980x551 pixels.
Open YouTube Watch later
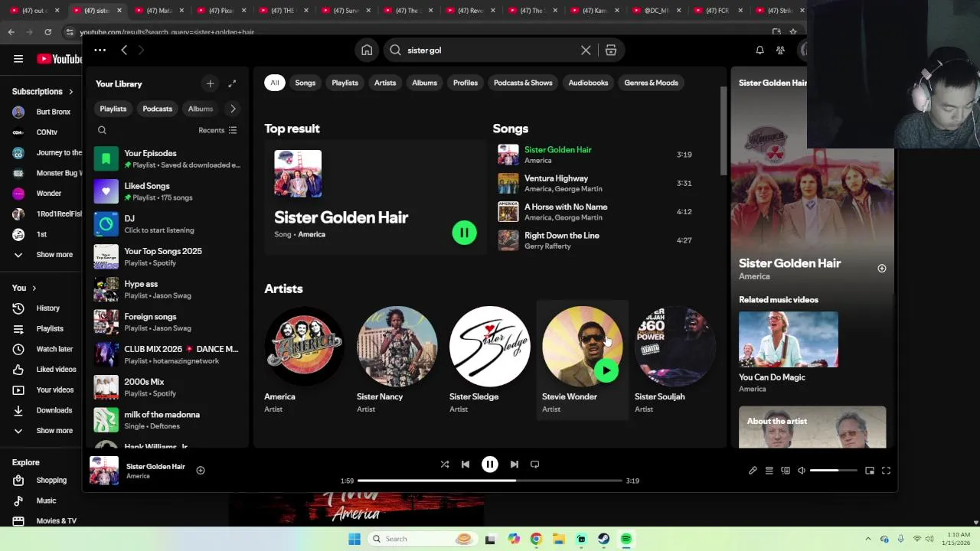pyautogui.click(x=54, y=349)
